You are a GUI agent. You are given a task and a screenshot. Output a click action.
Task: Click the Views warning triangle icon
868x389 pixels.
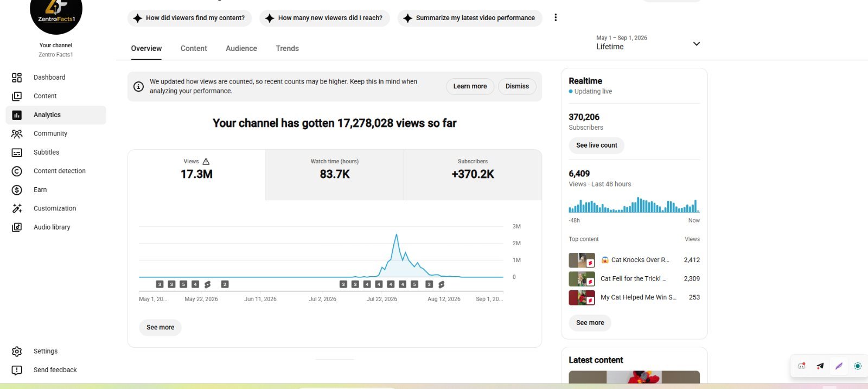206,161
